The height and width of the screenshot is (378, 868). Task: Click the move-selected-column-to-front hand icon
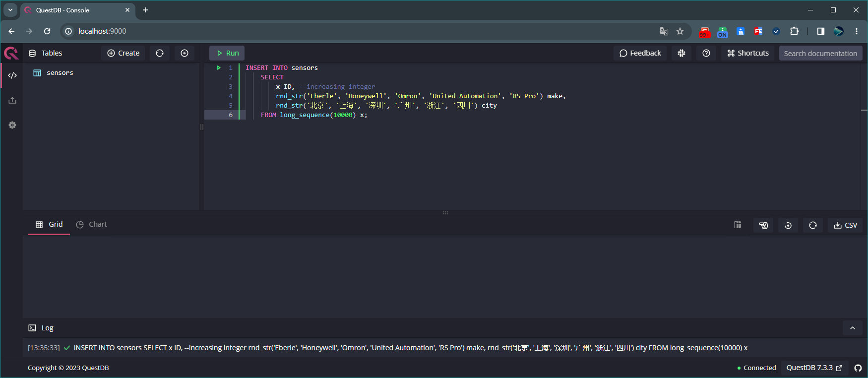pyautogui.click(x=763, y=225)
